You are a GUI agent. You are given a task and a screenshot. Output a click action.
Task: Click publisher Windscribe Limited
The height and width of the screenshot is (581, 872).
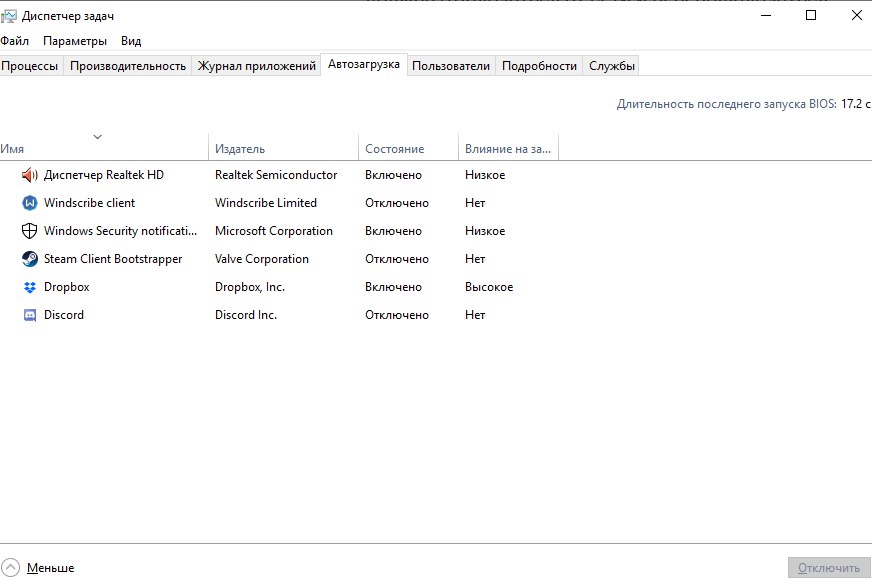point(266,203)
